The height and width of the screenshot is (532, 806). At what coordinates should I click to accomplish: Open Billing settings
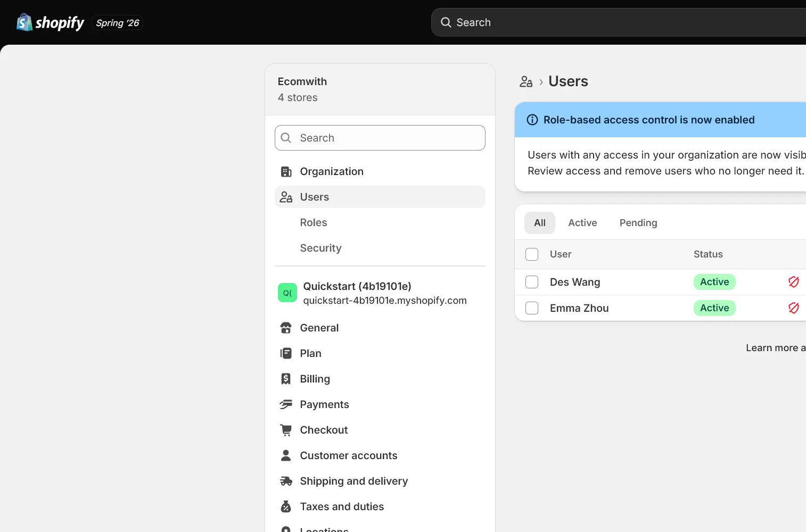tap(380, 379)
